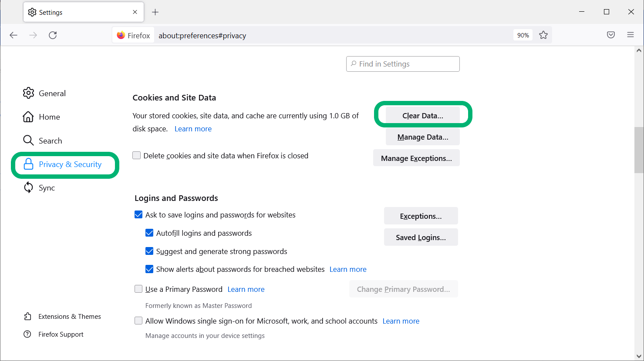Viewport: 644px width, 361px height.
Task: Click the Search magnifier icon in sidebar
Action: pyautogui.click(x=28, y=140)
